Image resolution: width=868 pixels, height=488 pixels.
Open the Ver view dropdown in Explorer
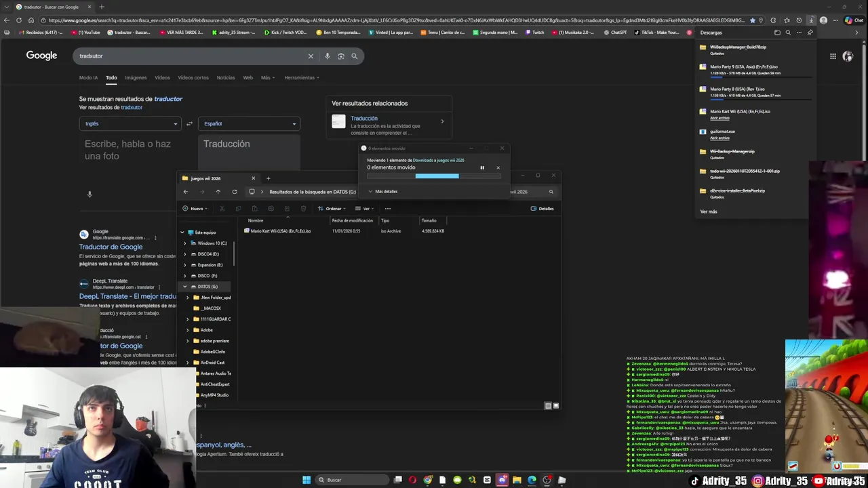point(365,209)
